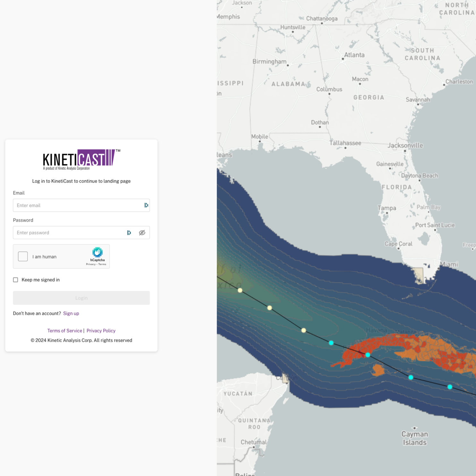Click the "Huntsville" label on the map

[x=293, y=27]
